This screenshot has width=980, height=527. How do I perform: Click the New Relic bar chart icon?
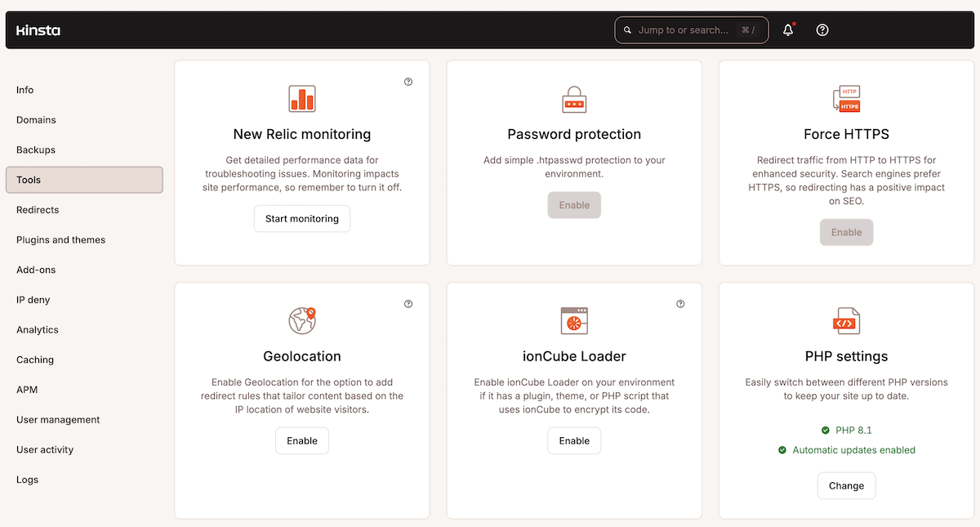tap(302, 99)
